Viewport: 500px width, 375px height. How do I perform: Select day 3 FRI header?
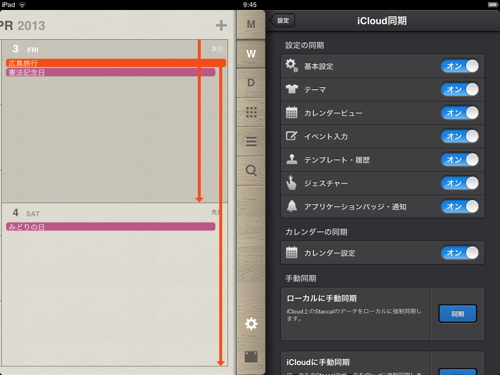pyautogui.click(x=25, y=49)
